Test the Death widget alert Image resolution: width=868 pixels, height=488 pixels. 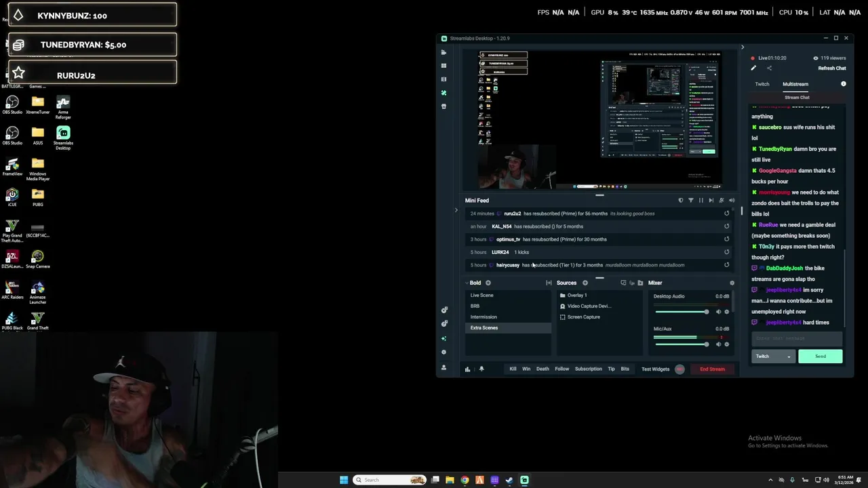pos(542,369)
